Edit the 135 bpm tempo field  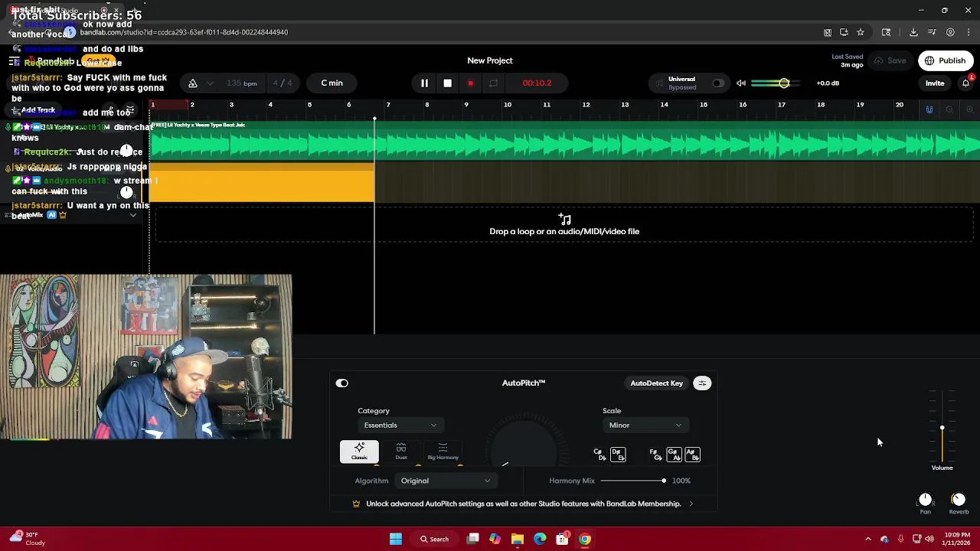(x=241, y=83)
